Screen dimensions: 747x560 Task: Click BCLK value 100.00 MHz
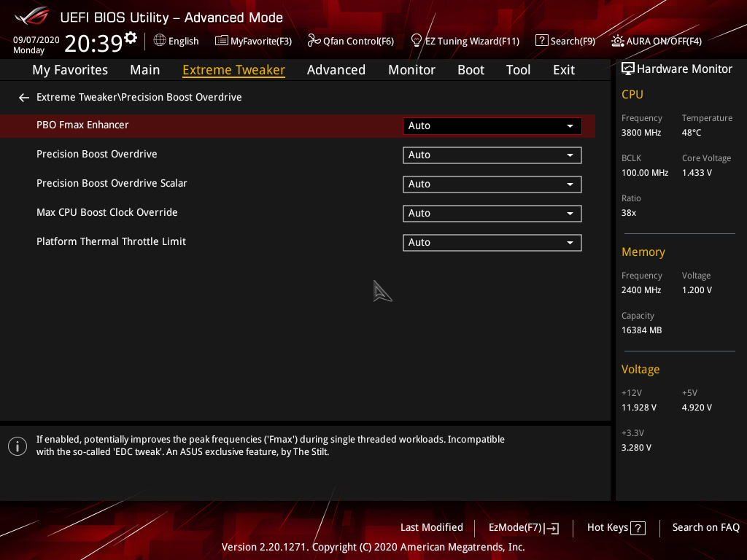coord(645,172)
